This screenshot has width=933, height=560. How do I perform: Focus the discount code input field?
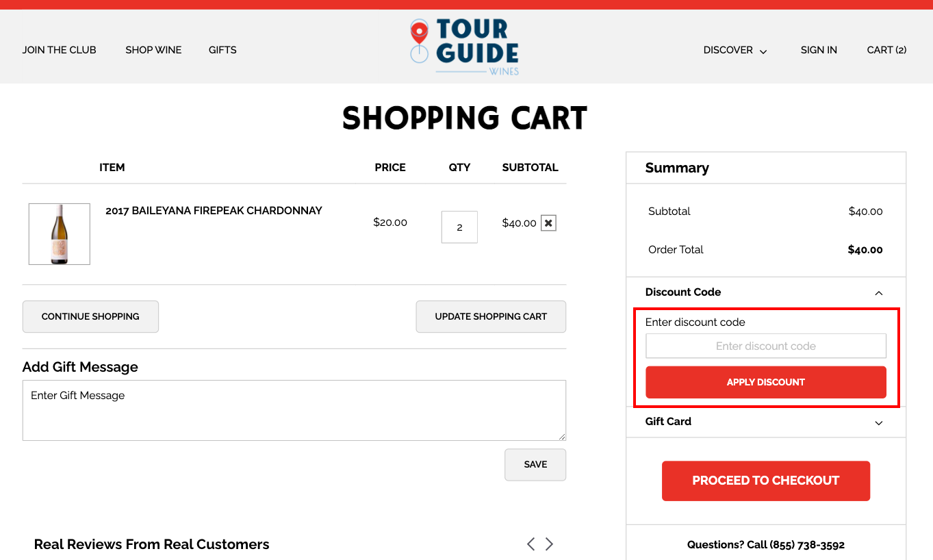pos(766,346)
